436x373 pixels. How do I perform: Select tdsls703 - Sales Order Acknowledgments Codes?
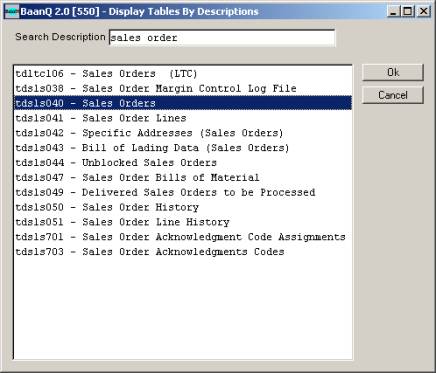183,252
